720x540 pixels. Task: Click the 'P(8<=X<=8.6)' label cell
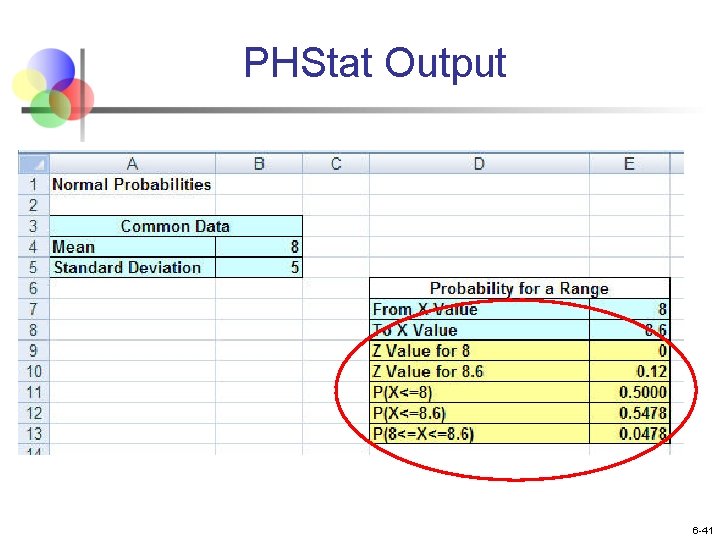coord(479,434)
